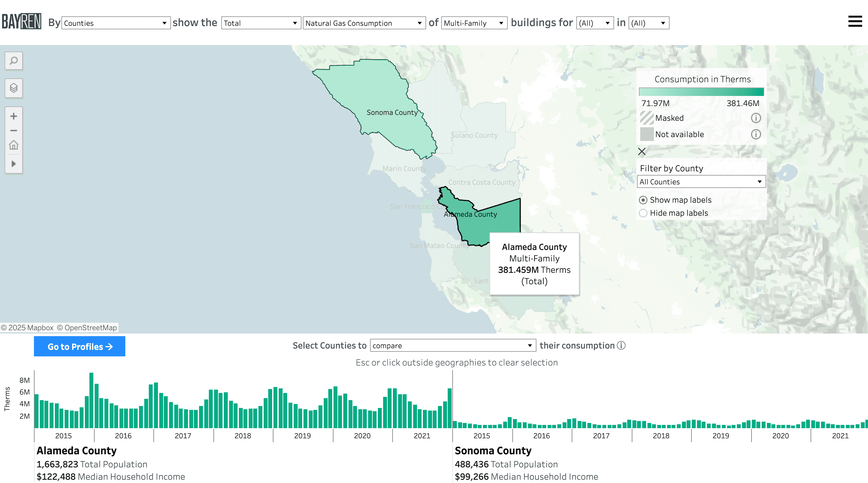Screen dimensions: 868x483
Task: Click the Sonoma County chart title
Action: click(493, 451)
